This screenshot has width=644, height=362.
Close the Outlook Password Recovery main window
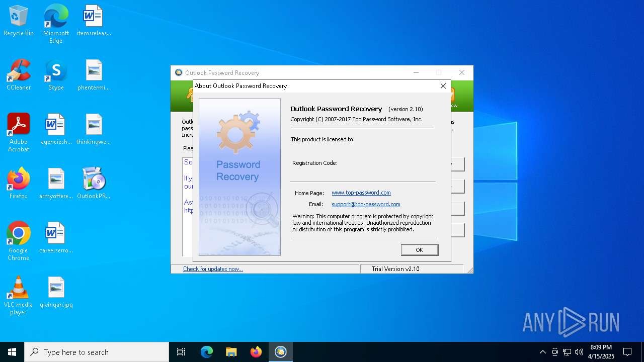pos(462,73)
